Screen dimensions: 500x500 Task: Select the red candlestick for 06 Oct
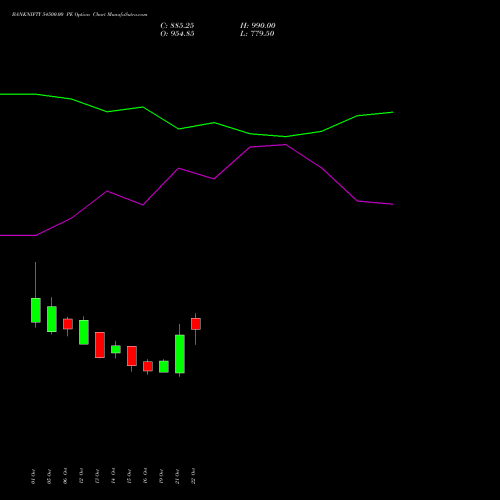(x=68, y=324)
